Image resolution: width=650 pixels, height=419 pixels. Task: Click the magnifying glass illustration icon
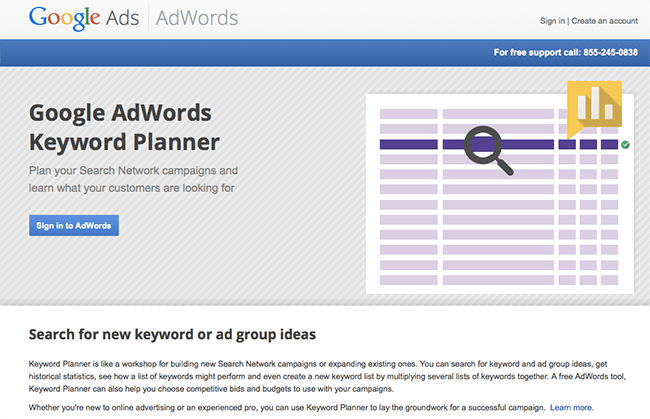pos(488,150)
